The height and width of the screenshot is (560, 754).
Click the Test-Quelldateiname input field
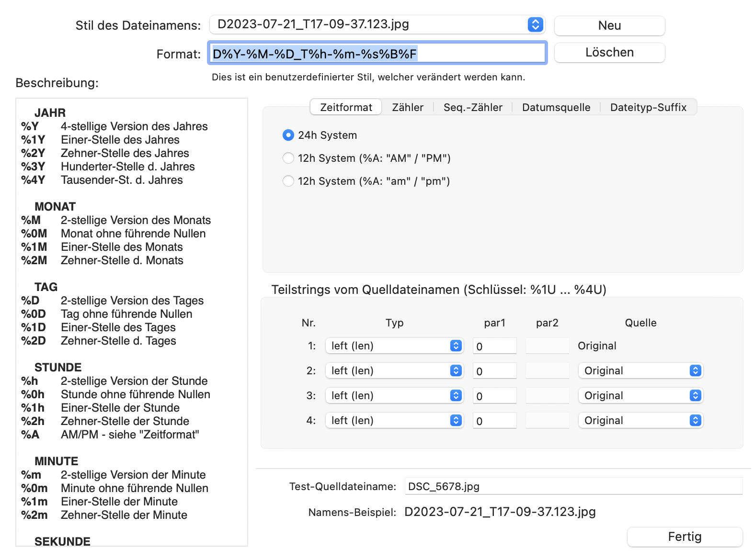coord(573,486)
